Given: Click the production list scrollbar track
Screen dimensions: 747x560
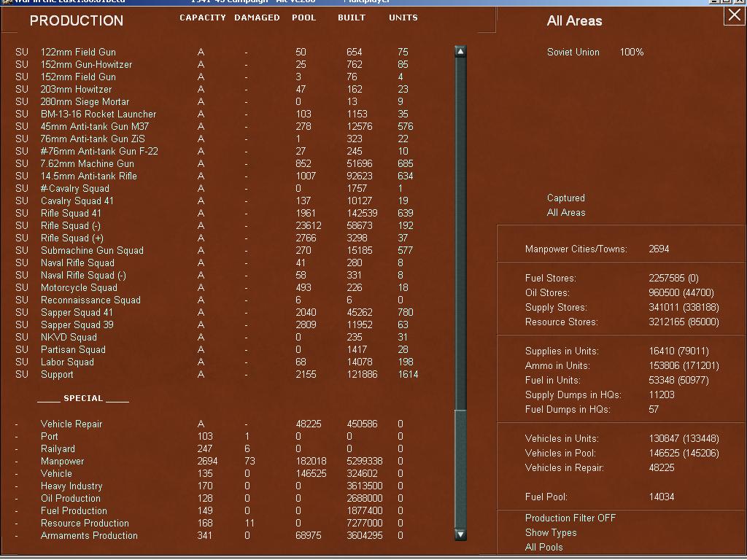Looking at the screenshot, I should coord(460,293).
